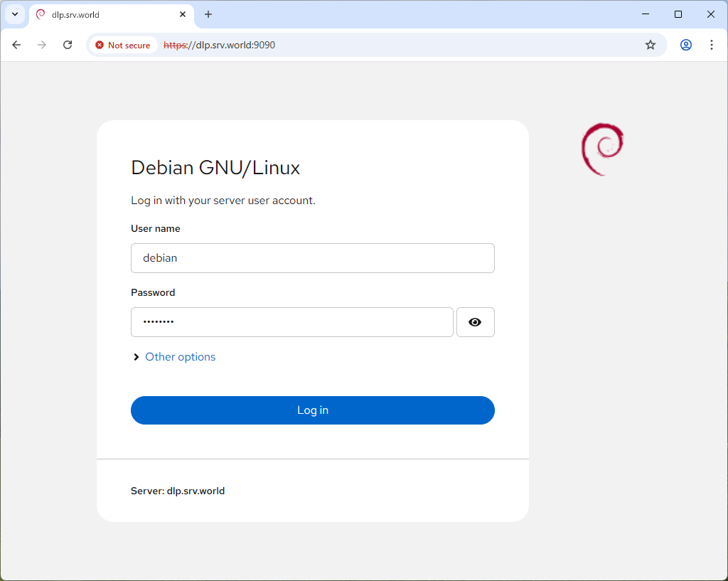This screenshot has height=581, width=728.
Task: Expand the Other options section
Action: [179, 357]
